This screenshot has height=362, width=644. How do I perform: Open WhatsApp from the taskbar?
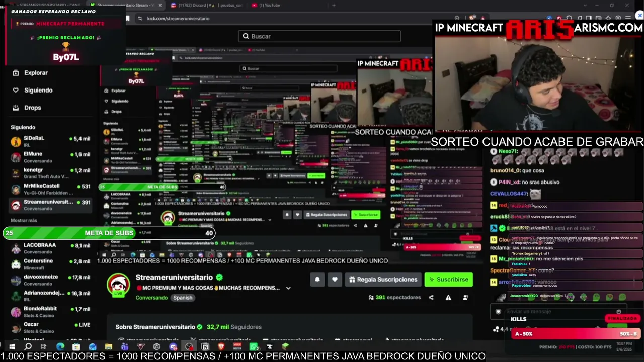pyautogui.click(x=254, y=347)
